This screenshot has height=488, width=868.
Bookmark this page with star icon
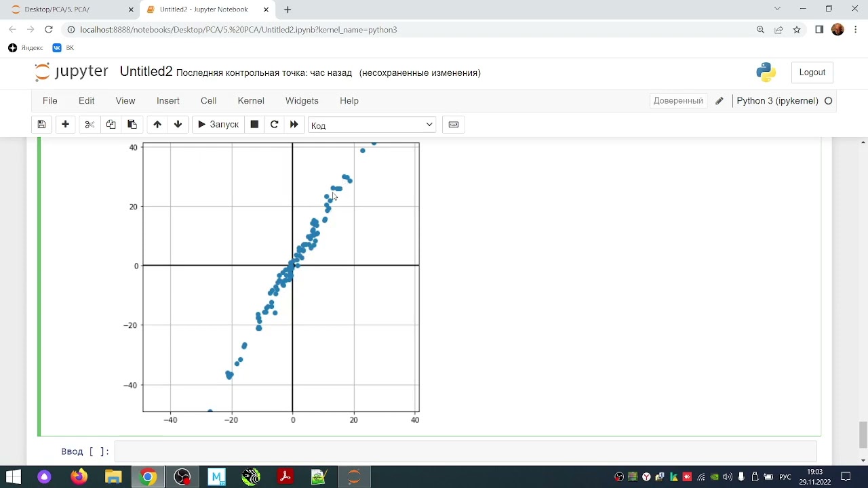[x=797, y=30]
